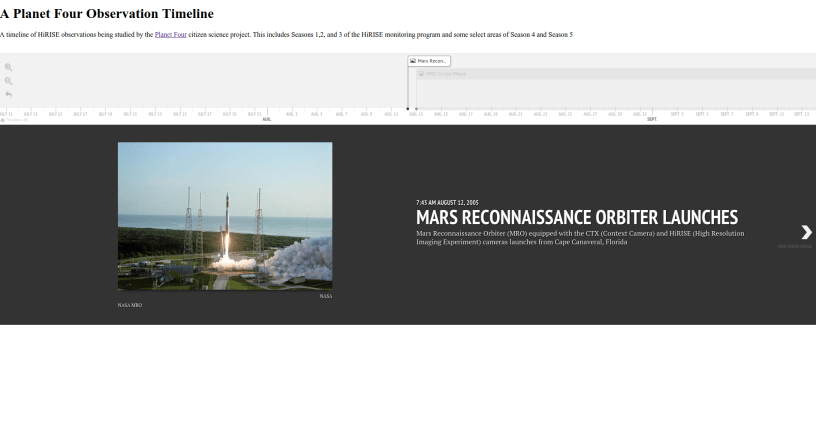Zoom out on the timeline
Image resolution: width=816 pixels, height=423 pixels.
click(x=9, y=81)
